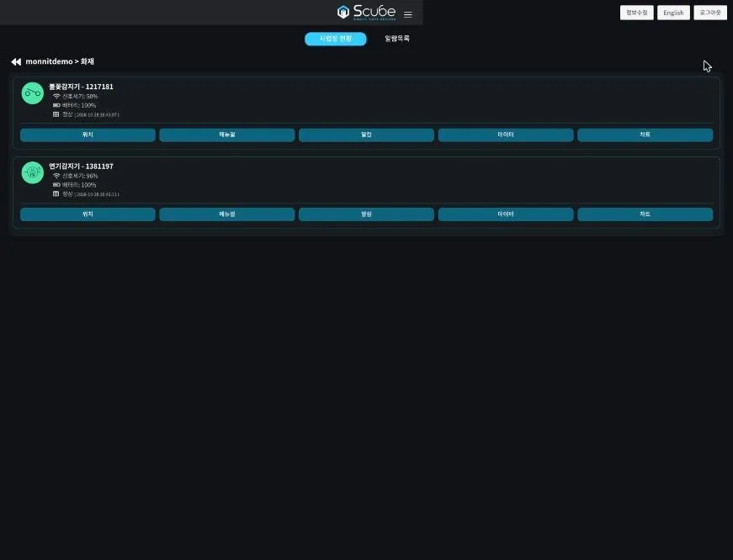Click 배터리: 100% under 연기감지기
Image resolution: width=733 pixels, height=560 pixels.
79,184
